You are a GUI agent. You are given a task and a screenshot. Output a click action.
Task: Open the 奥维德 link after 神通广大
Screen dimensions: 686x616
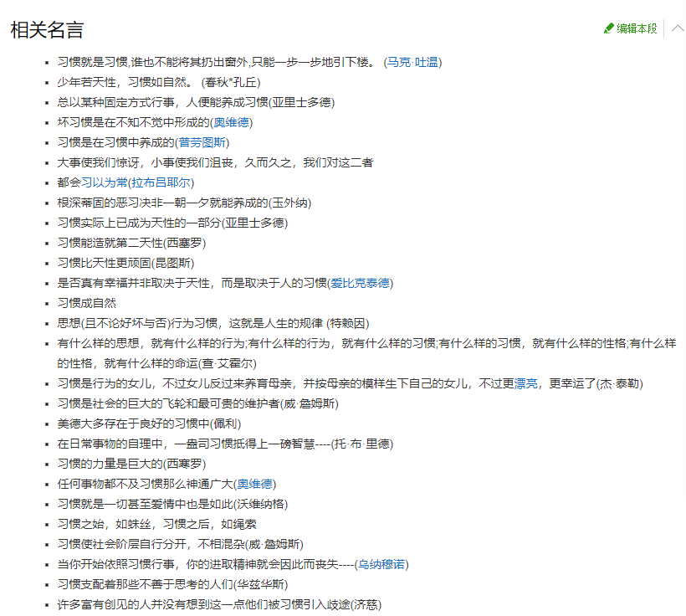[254, 484]
